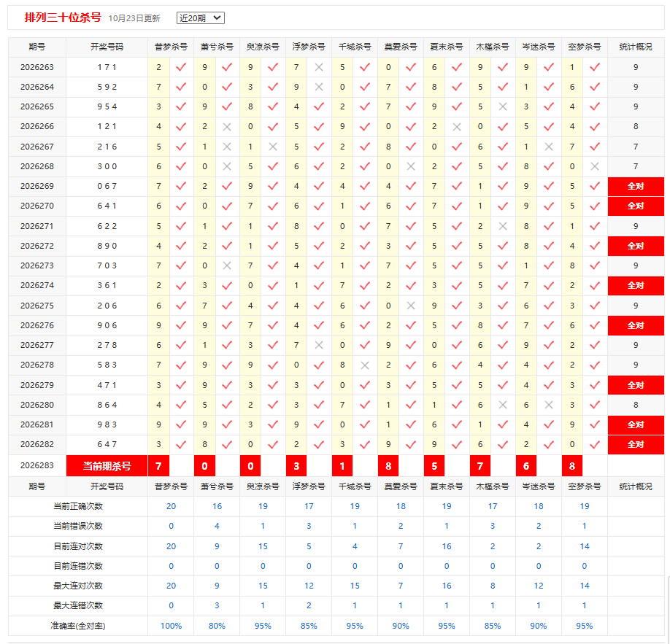
Task: Click the 100% accuracy value
Action: click(x=171, y=626)
